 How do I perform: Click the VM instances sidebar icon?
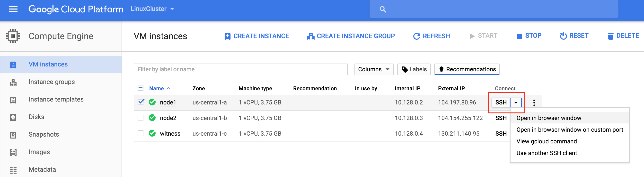[13, 65]
